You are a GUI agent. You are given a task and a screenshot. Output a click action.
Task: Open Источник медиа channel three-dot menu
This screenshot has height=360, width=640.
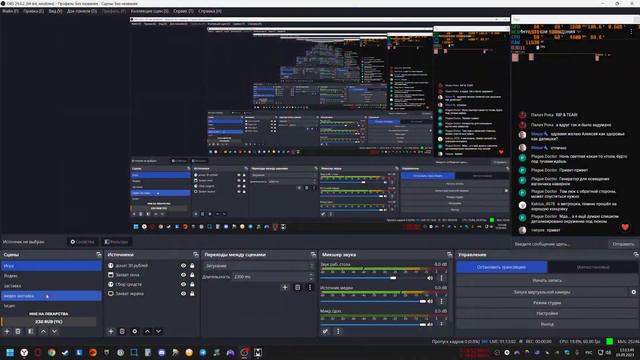pyautogui.click(x=441, y=301)
